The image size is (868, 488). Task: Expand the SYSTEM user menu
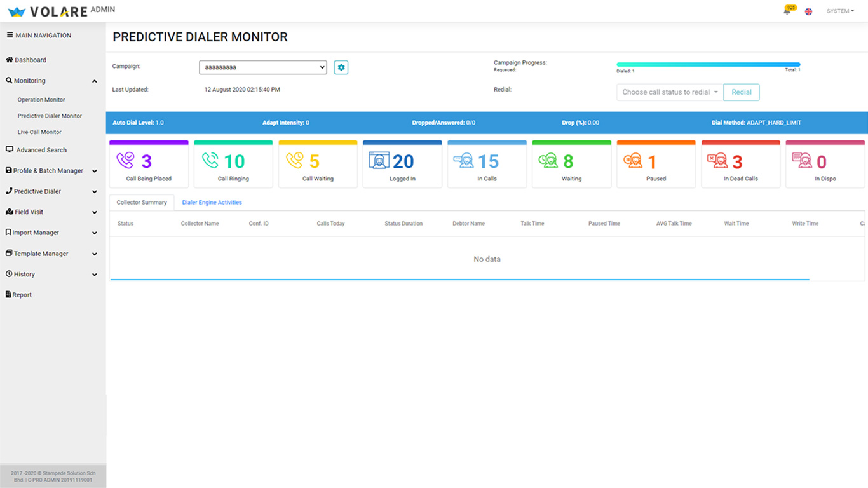840,11
